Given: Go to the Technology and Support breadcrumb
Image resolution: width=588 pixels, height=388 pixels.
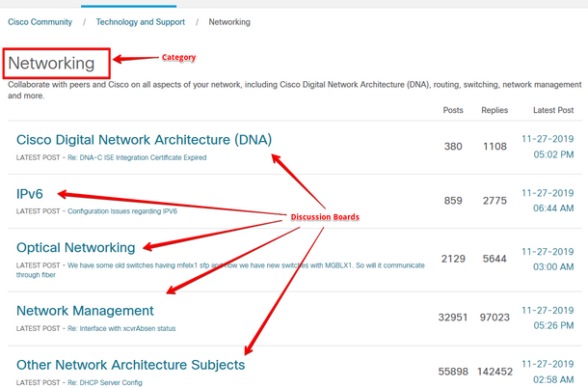Looking at the screenshot, I should click(x=140, y=22).
